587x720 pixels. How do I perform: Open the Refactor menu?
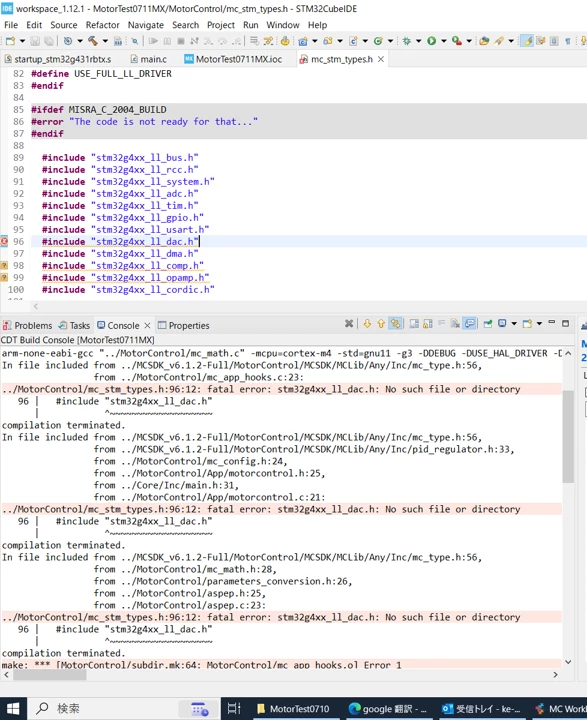(102, 25)
